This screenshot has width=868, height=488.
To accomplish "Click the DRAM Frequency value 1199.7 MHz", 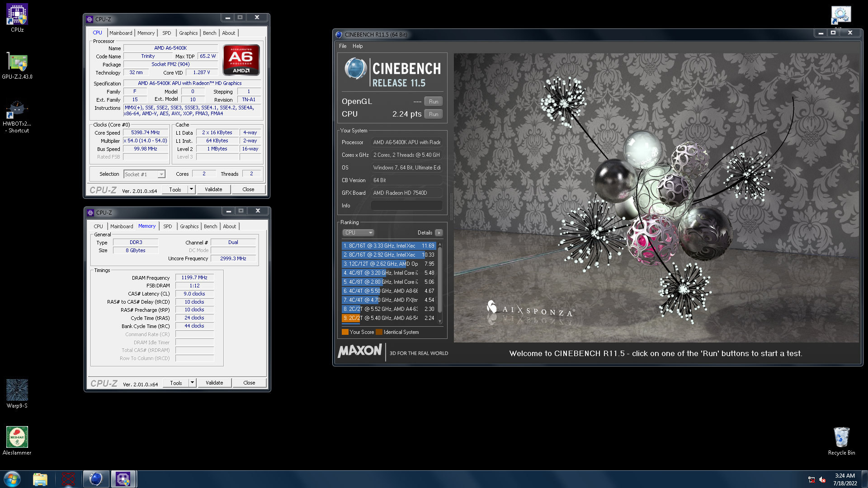I will coord(194,278).
